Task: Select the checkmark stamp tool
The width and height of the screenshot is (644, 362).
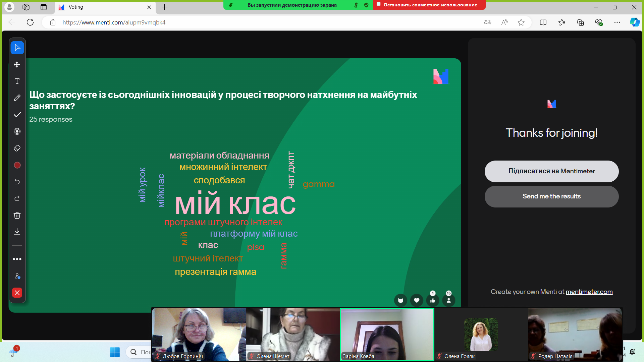Action: coord(17,115)
